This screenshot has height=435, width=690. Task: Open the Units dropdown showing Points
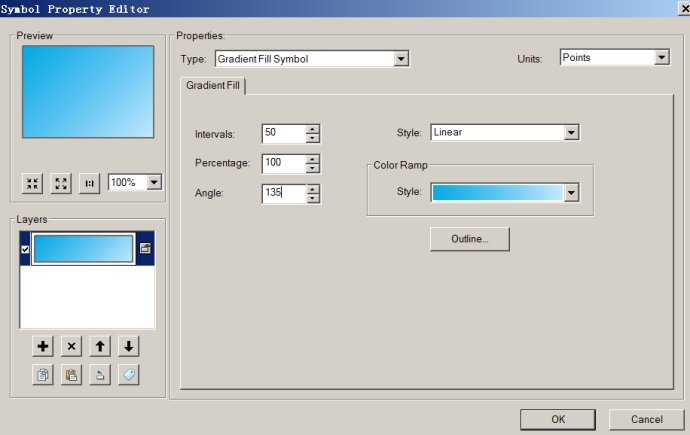pos(661,57)
